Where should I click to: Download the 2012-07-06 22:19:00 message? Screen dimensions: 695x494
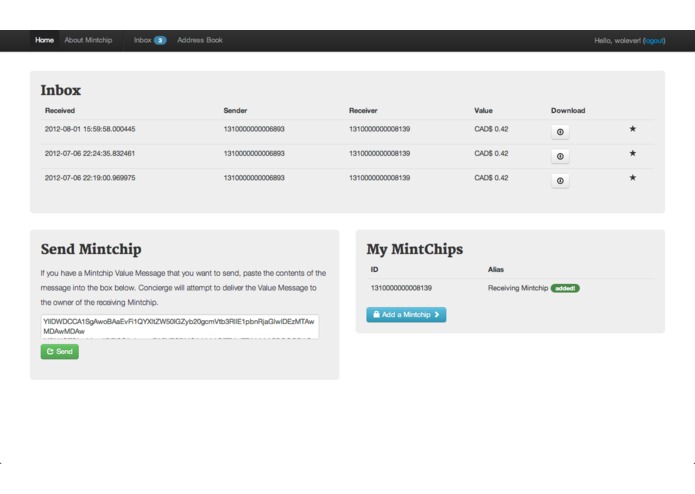point(560,181)
